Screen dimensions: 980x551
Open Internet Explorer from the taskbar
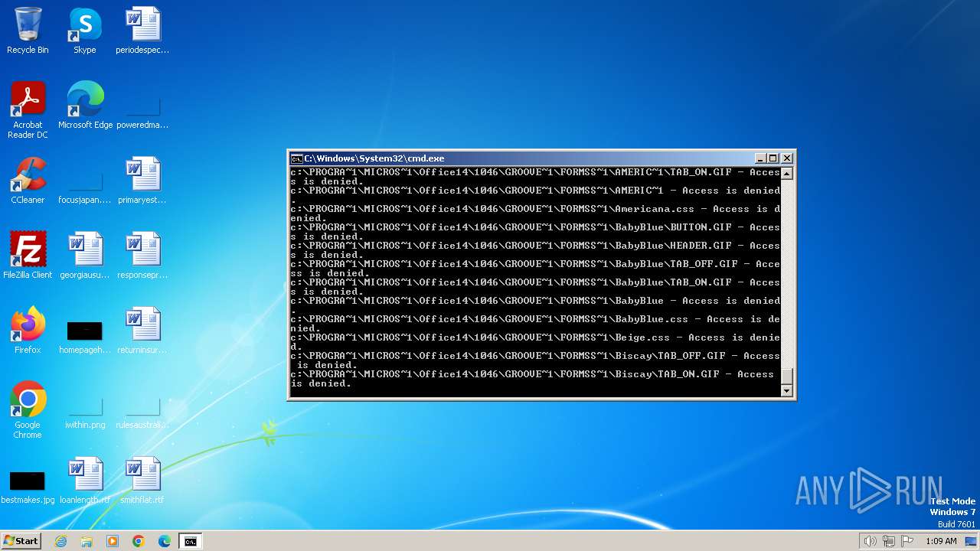pyautogui.click(x=61, y=541)
